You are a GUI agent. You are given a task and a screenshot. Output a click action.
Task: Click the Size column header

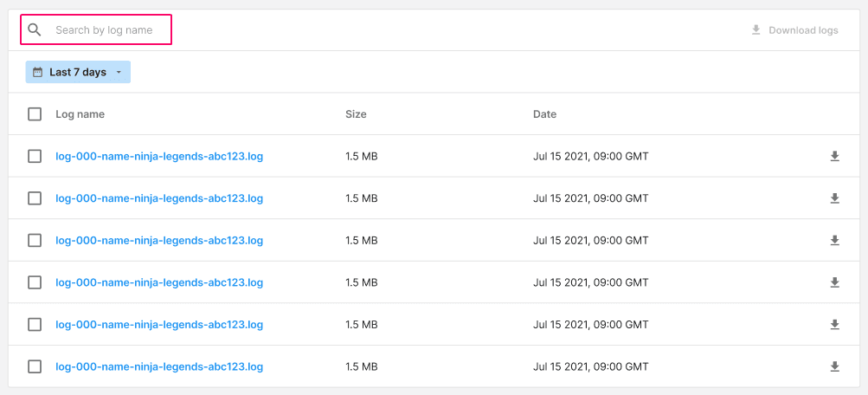(356, 114)
